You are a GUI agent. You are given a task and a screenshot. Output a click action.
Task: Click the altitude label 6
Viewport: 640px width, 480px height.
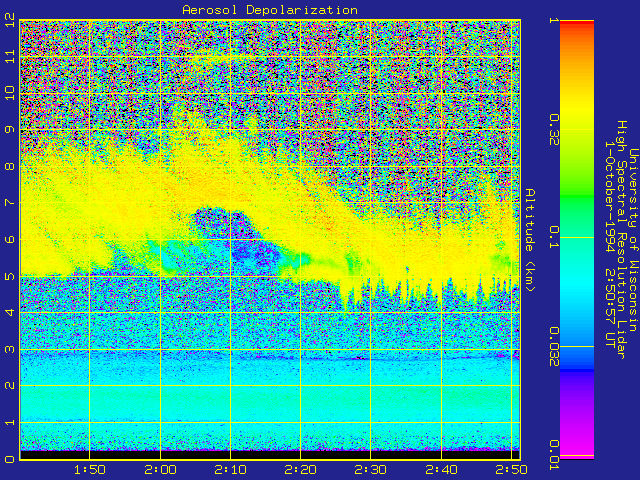pyautogui.click(x=10, y=239)
